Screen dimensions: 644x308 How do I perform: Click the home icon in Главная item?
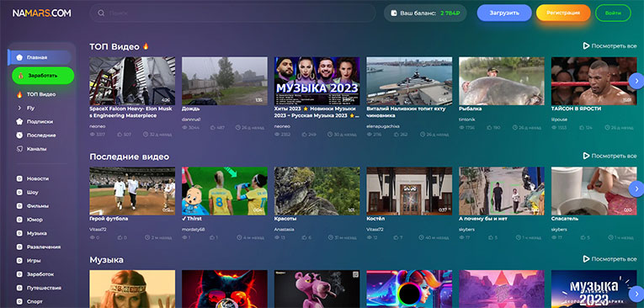click(x=19, y=57)
